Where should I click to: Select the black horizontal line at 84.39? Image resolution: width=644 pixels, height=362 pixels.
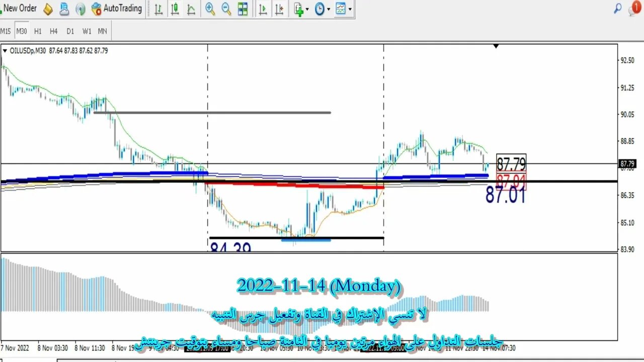tap(296, 238)
